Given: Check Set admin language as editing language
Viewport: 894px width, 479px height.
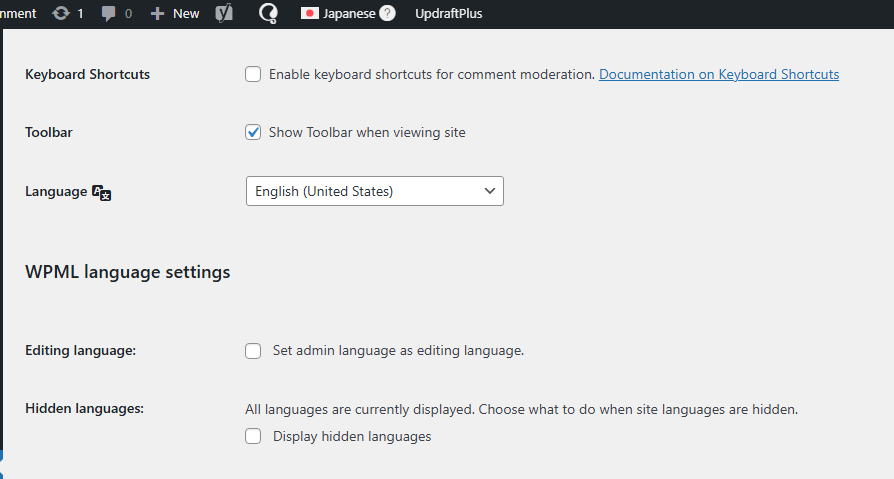Looking at the screenshot, I should 254,351.
